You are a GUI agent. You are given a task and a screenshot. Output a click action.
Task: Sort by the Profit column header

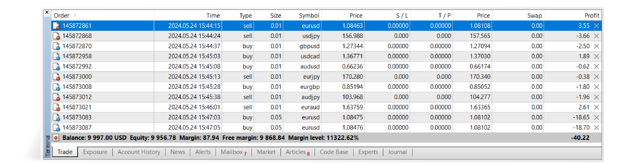click(573, 15)
